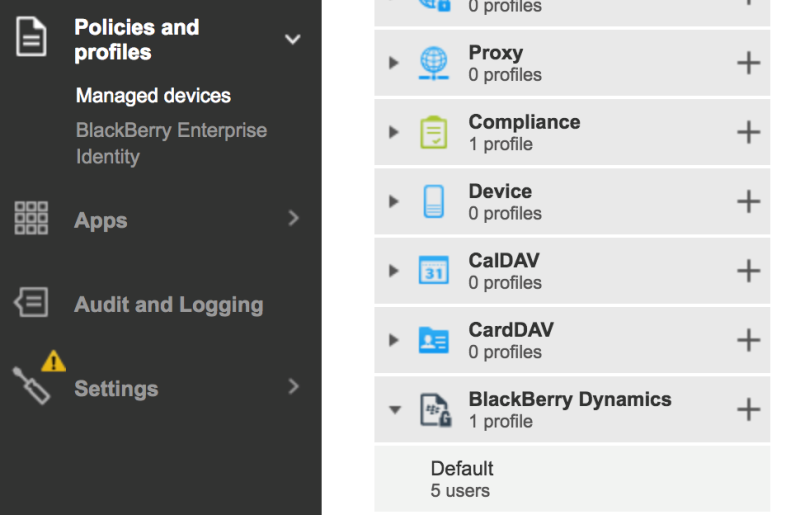800x515 pixels.
Task: Expand the Compliance profile list
Action: [x=393, y=132]
